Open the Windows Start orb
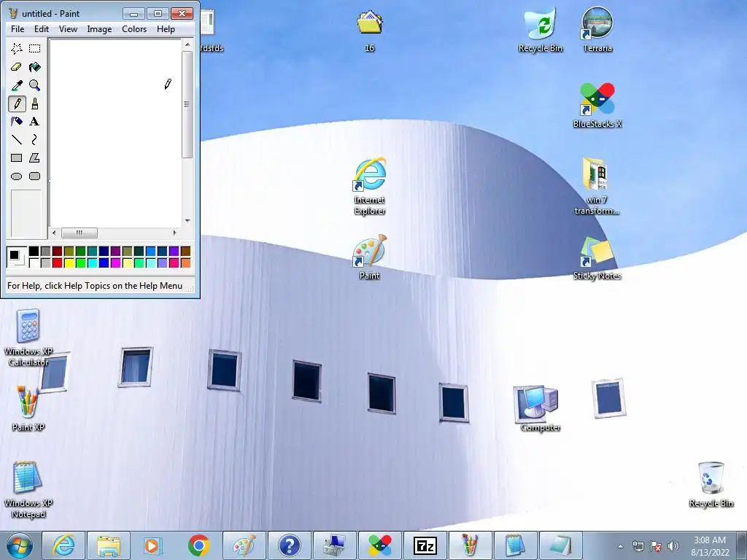Image resolution: width=747 pixels, height=560 pixels. pos(19,545)
